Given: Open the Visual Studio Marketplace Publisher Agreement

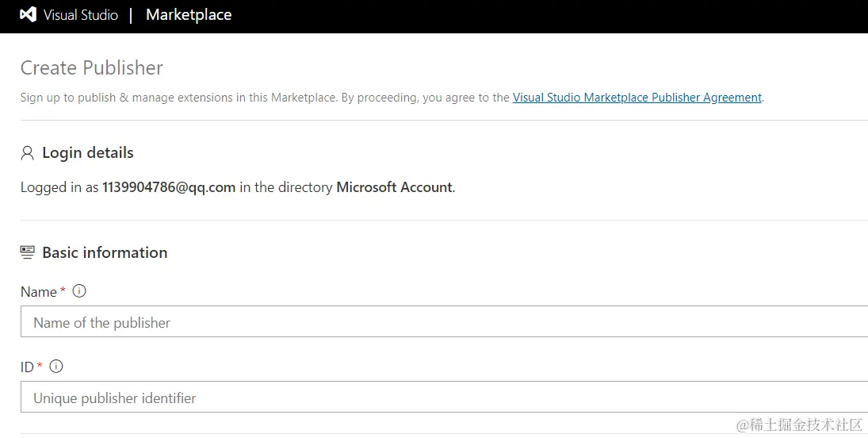Looking at the screenshot, I should tap(637, 98).
